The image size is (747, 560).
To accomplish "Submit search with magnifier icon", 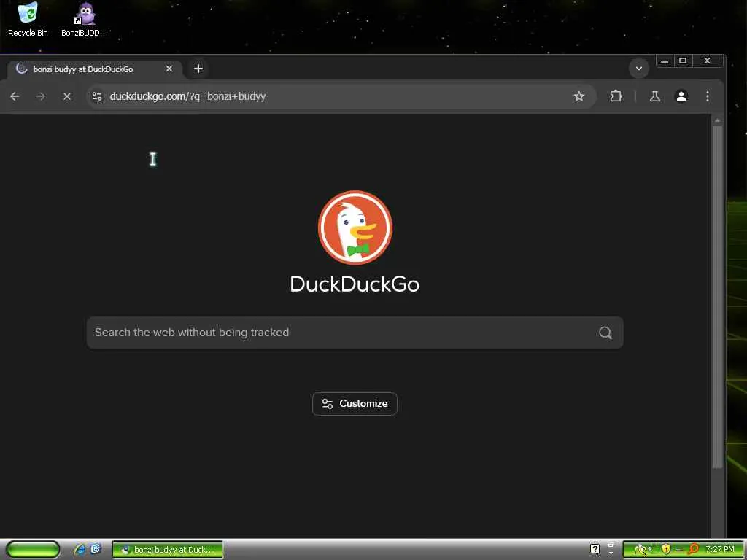I will tap(605, 332).
